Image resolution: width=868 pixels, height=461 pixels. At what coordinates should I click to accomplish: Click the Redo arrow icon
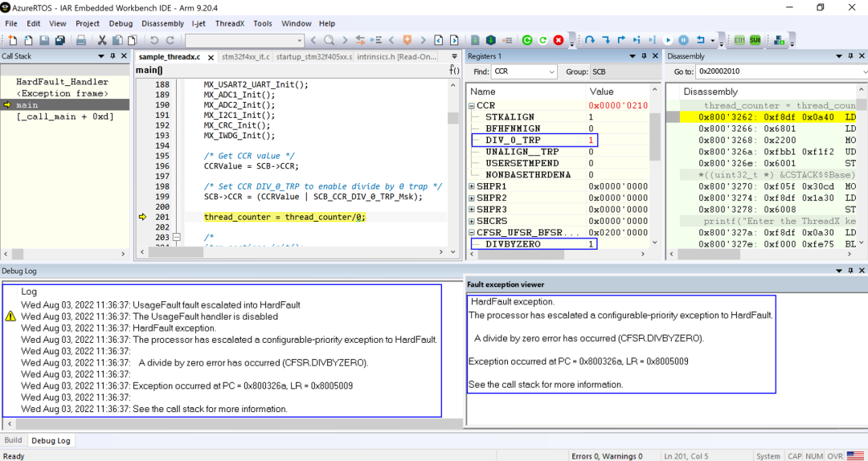click(170, 40)
